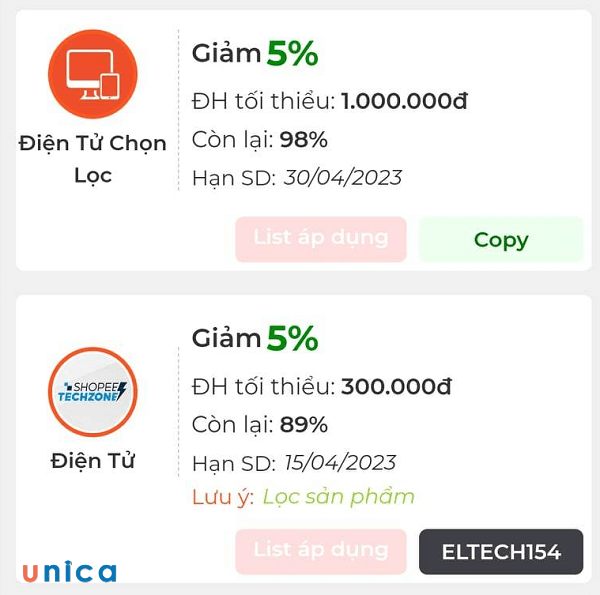The image size is (600, 595).
Task: Click the 15/04/2023 expiry date
Action: (x=339, y=463)
